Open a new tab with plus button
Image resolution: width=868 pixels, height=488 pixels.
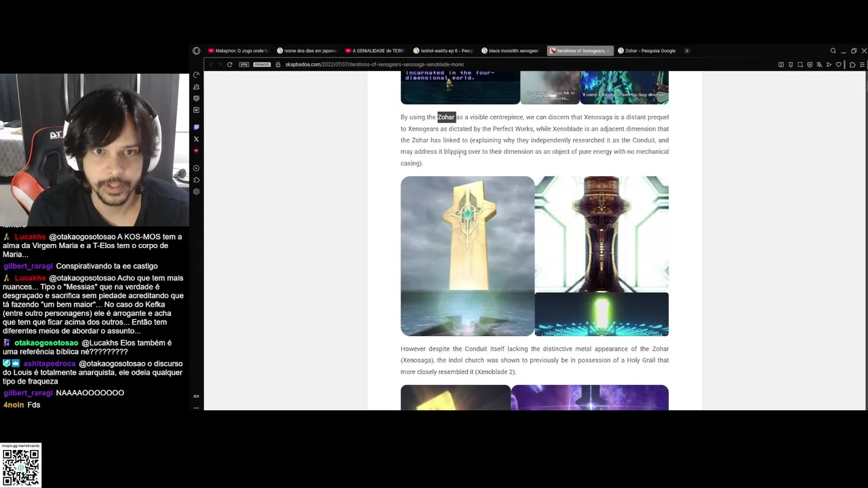pos(687,51)
